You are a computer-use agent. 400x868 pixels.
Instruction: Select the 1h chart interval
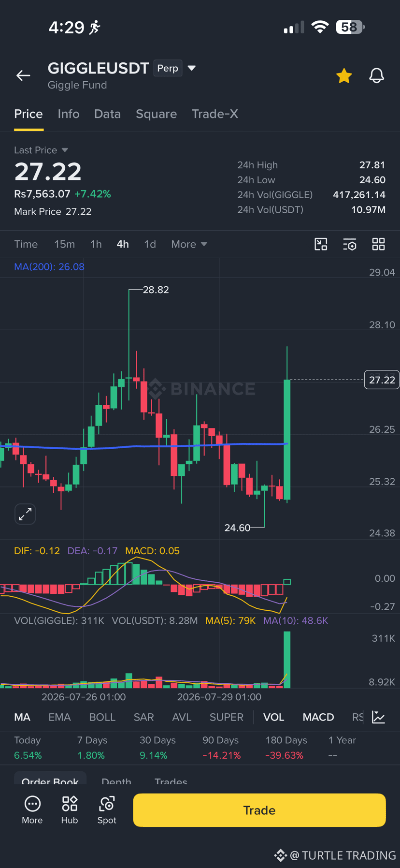click(96, 244)
